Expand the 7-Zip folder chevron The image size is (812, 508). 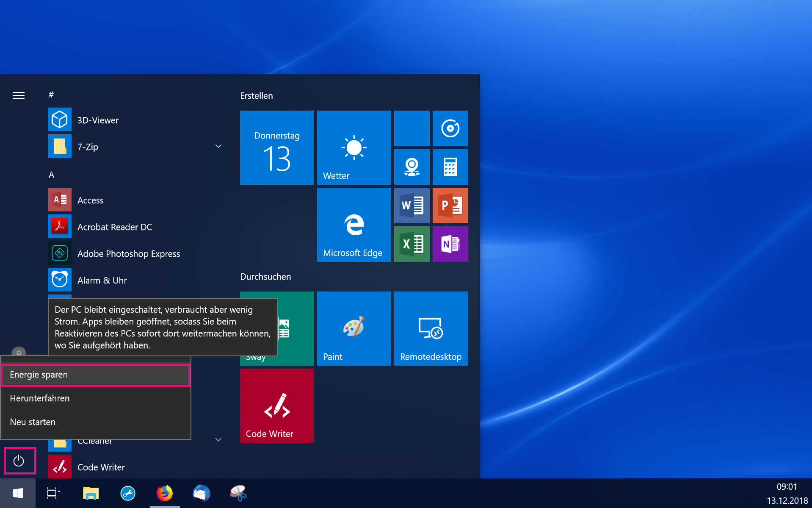tap(218, 147)
